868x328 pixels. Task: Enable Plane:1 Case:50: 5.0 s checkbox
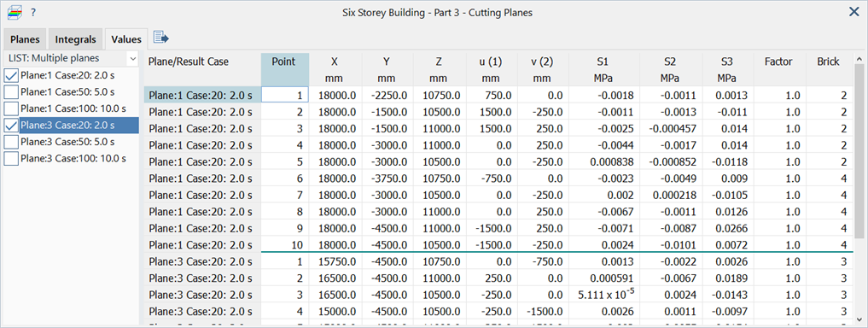click(11, 92)
